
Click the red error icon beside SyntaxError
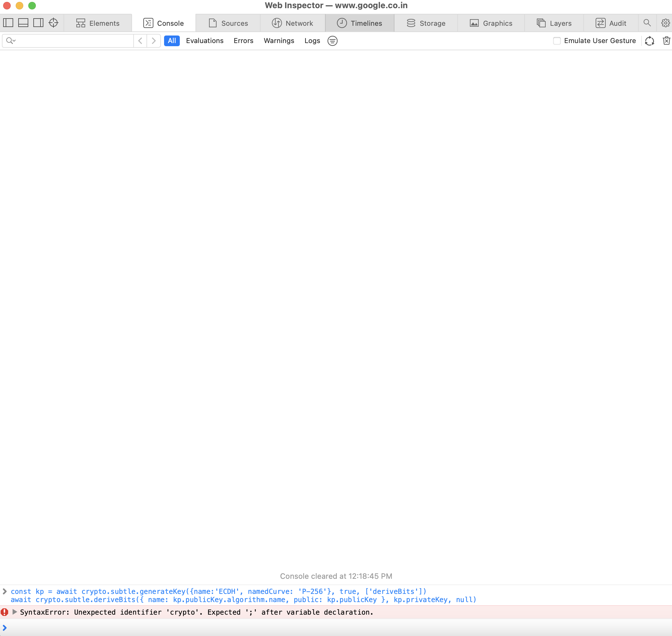4,612
